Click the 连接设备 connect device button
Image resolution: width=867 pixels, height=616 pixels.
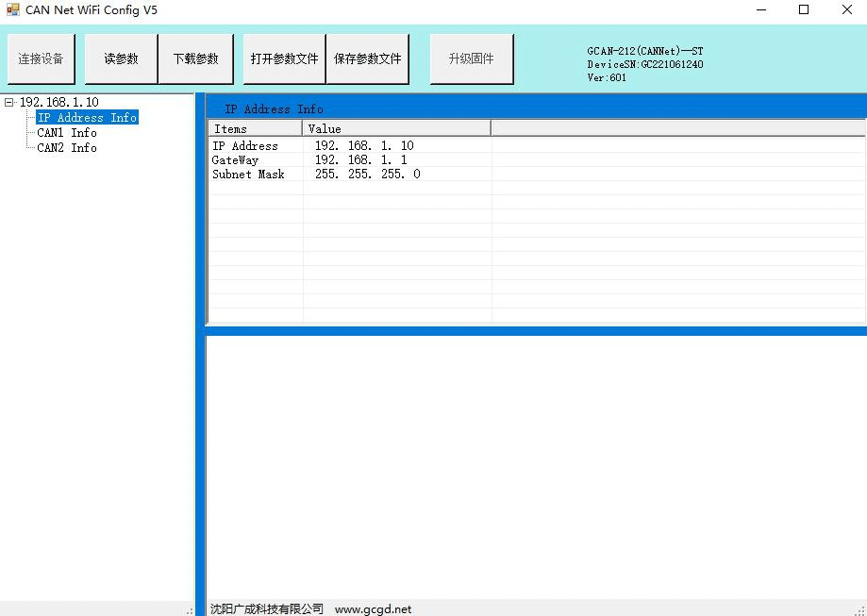(x=41, y=58)
